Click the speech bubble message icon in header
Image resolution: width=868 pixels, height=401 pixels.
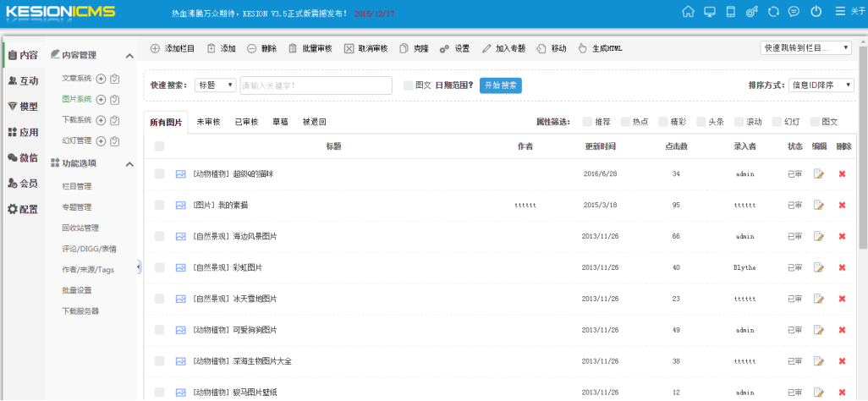794,12
